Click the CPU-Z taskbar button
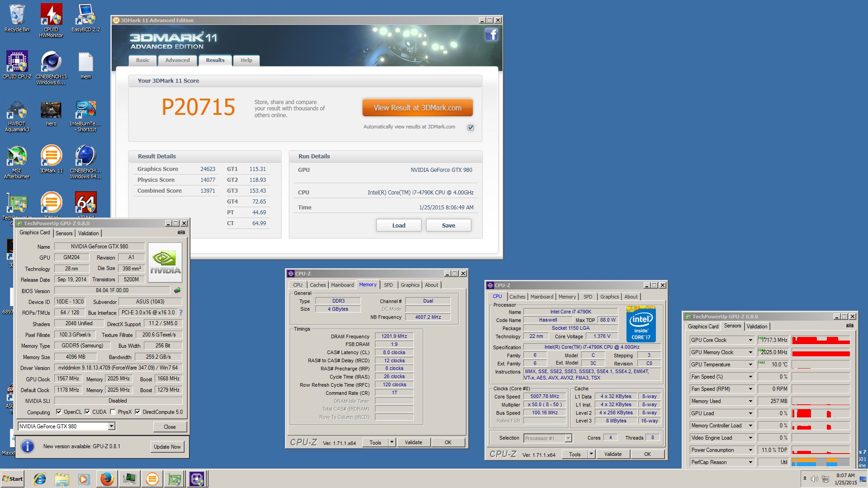The height and width of the screenshot is (488, 868). [197, 479]
